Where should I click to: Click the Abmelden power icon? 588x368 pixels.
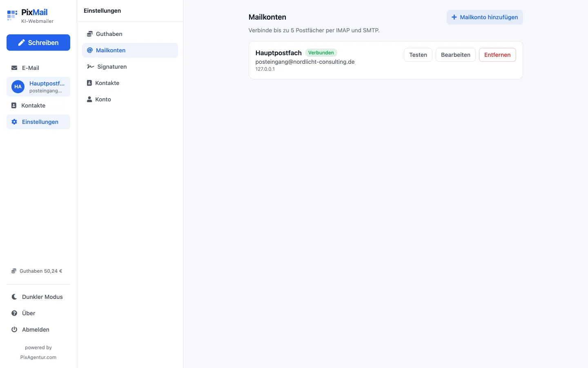(14, 330)
